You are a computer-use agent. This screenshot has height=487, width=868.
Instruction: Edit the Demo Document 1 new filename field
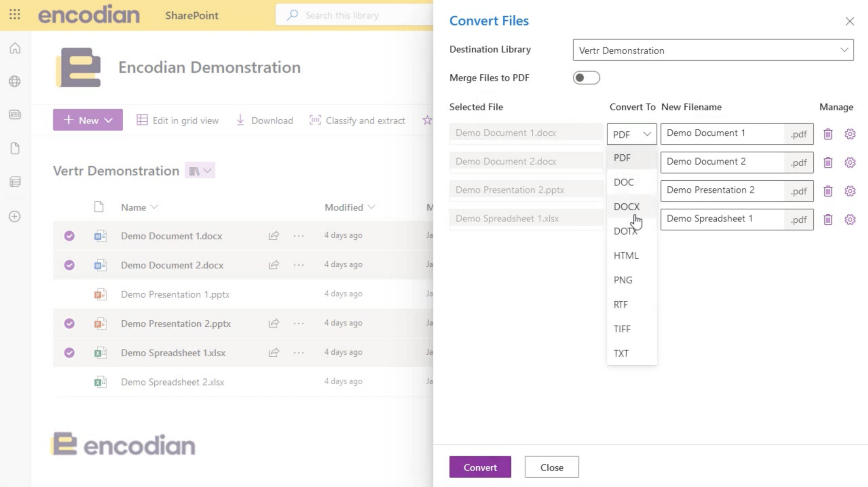point(722,134)
